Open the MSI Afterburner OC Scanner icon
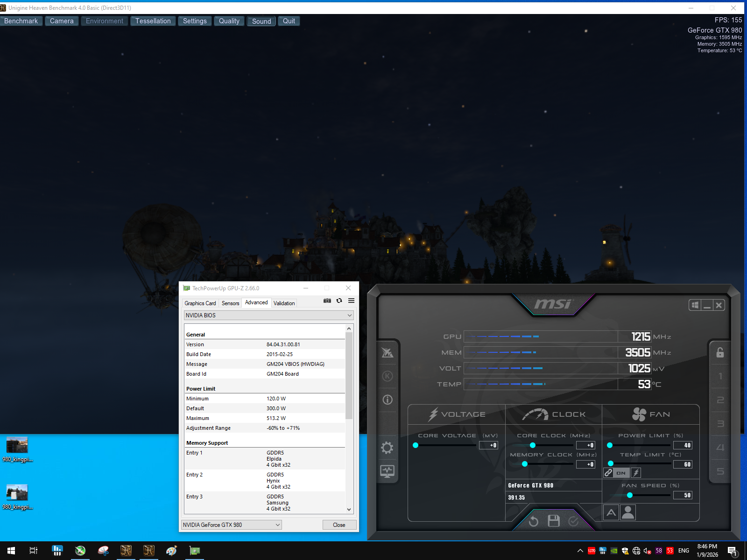The width and height of the screenshot is (747, 560). tap(388, 353)
